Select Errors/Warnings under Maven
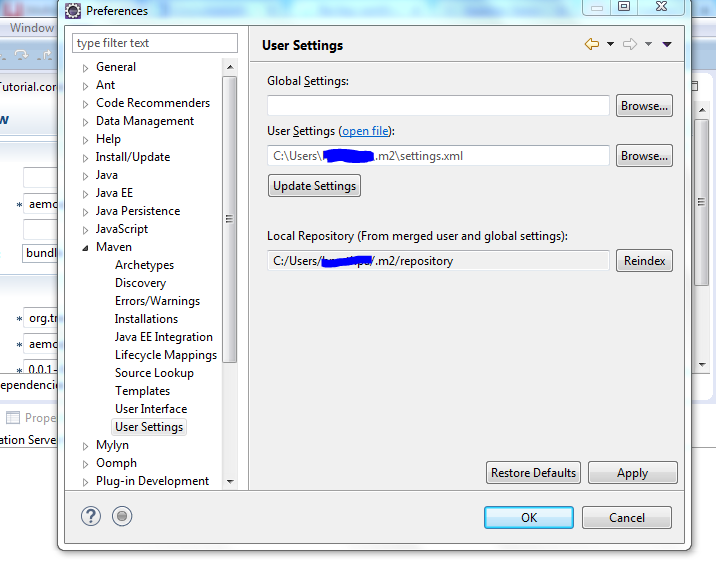 [157, 301]
